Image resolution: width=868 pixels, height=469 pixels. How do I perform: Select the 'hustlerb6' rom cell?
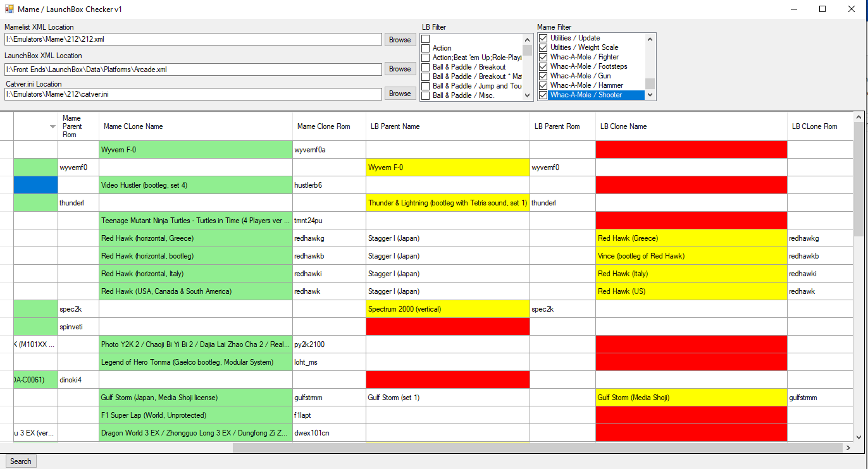[x=329, y=185]
